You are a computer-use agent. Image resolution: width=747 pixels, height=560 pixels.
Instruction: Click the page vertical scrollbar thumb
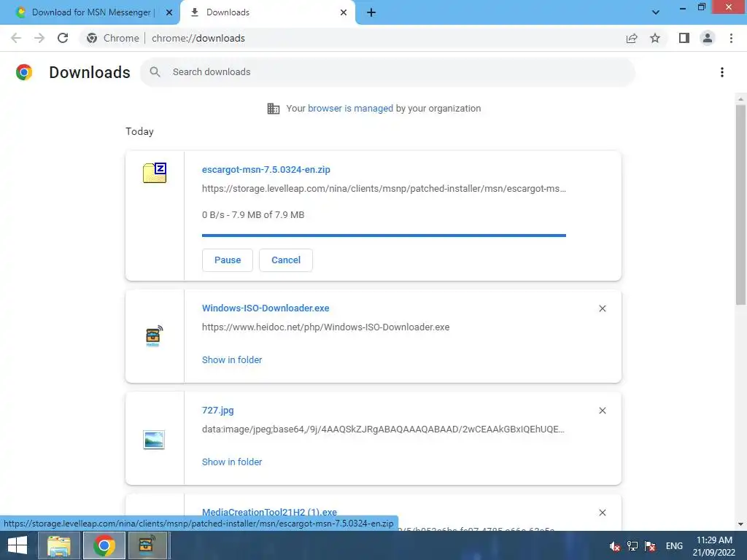740,205
